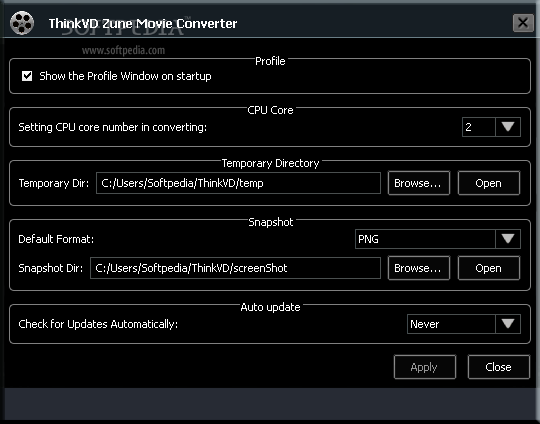Click the Temporary Dir path field

tap(238, 183)
